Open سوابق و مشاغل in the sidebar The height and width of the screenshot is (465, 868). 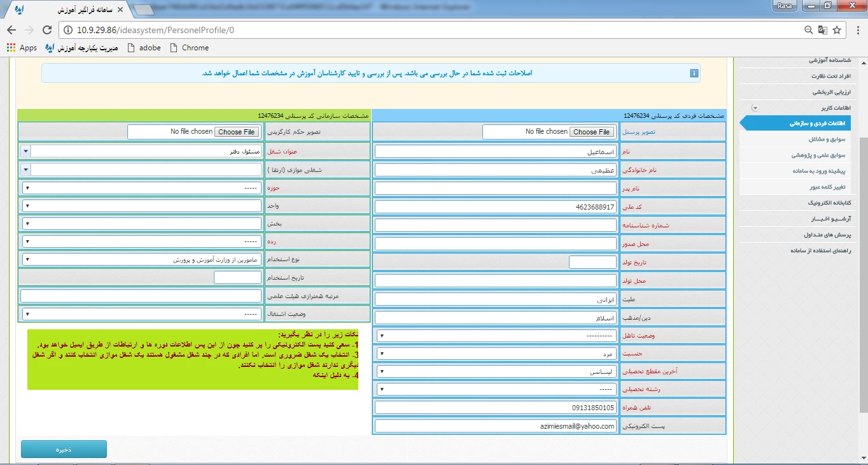(x=827, y=139)
